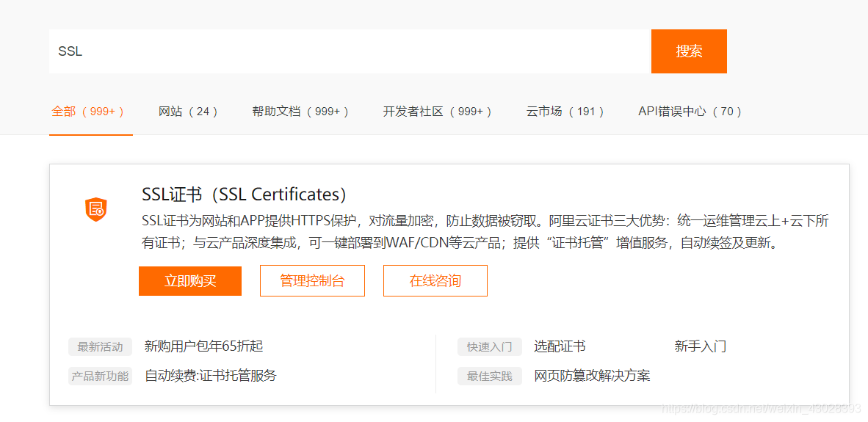The height and width of the screenshot is (422, 868).
Task: Click the 立即购买 buy now button
Action: pos(190,281)
